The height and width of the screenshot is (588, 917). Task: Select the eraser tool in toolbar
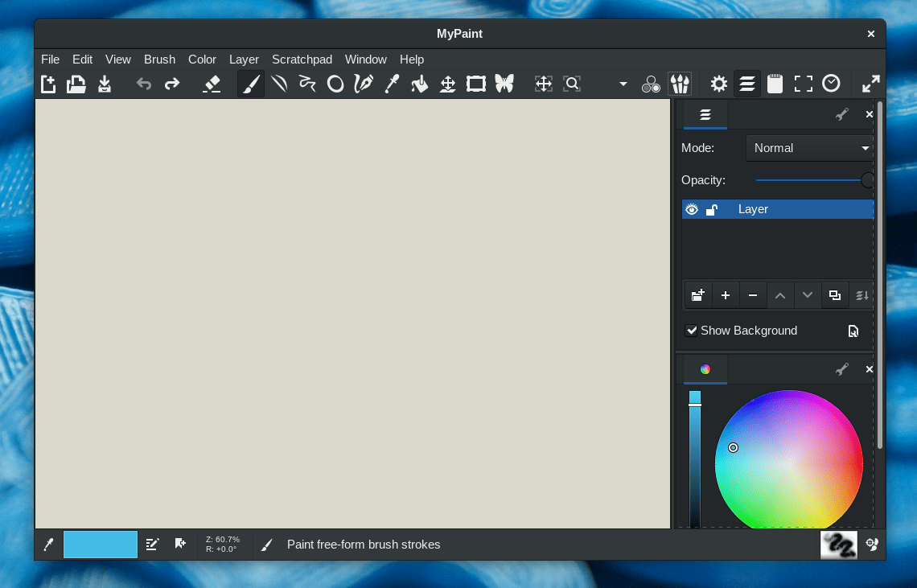pos(212,84)
